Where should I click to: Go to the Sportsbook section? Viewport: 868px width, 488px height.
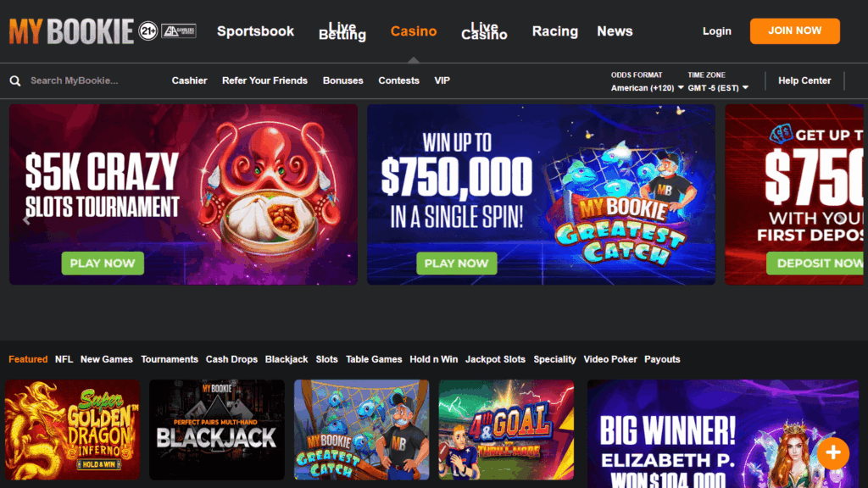pyautogui.click(x=255, y=31)
